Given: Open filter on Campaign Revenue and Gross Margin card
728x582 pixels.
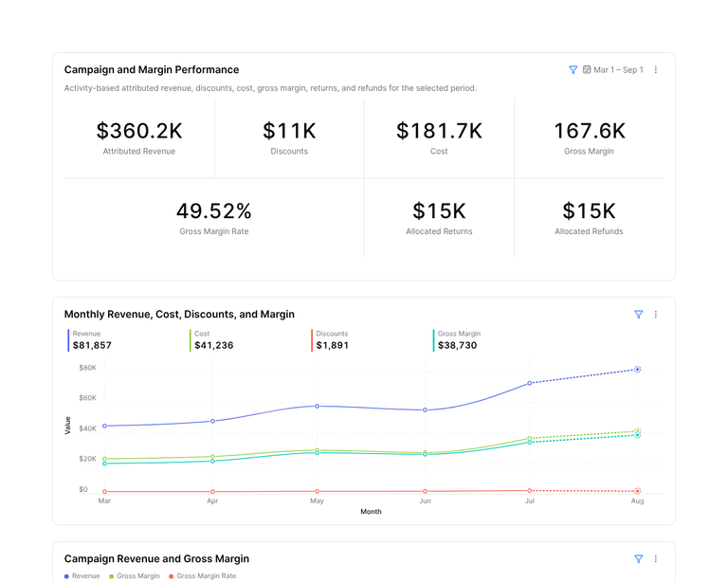Looking at the screenshot, I should click(638, 559).
